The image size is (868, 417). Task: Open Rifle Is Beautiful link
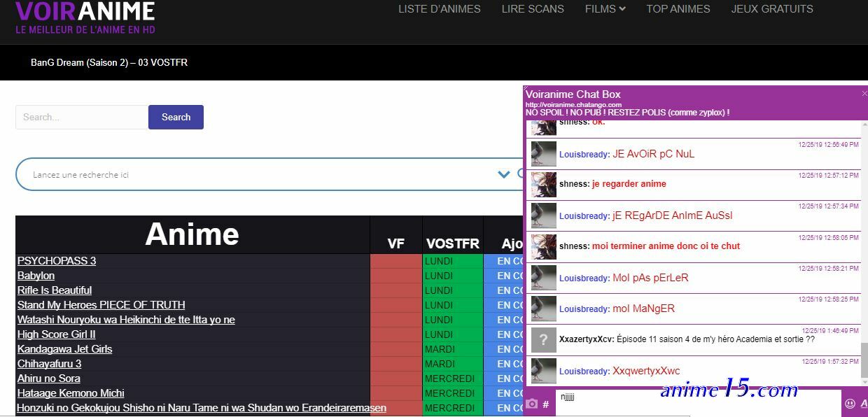(x=55, y=290)
